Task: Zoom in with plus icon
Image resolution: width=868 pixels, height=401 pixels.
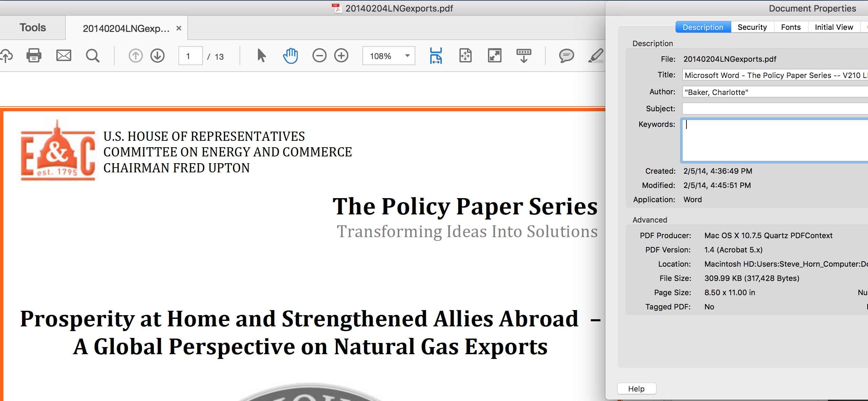Action: point(341,56)
